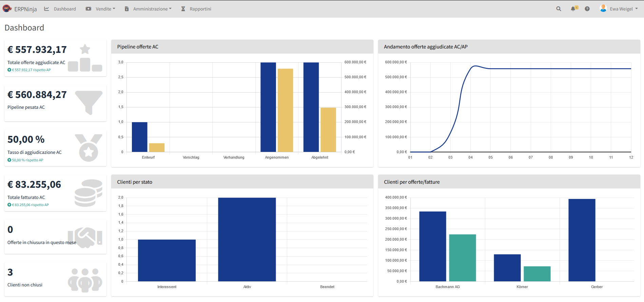Click the funnel icon on Pipeline pesata card
Screen dimensions: 644x302
point(89,103)
